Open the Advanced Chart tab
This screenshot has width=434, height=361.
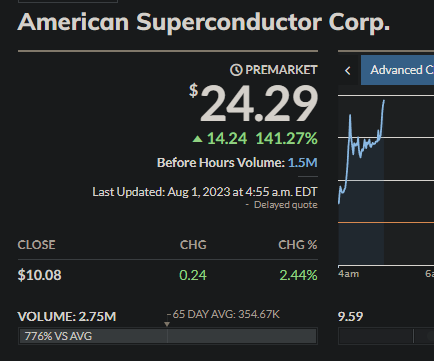[x=398, y=70]
